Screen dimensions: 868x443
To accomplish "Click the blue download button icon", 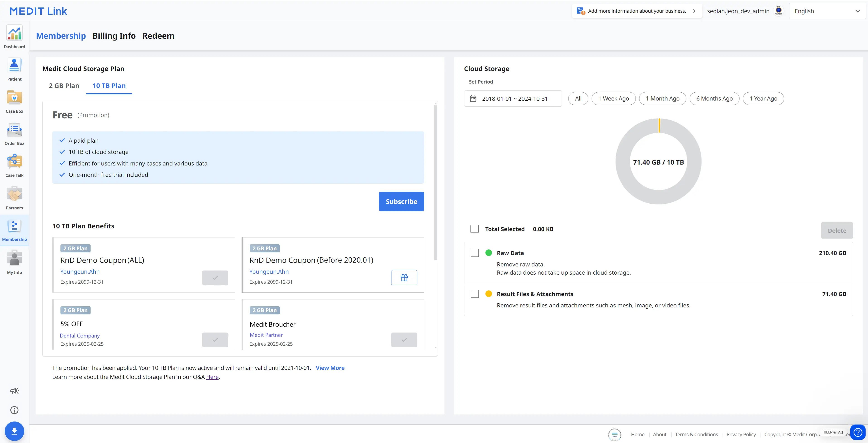I will 14,431.
